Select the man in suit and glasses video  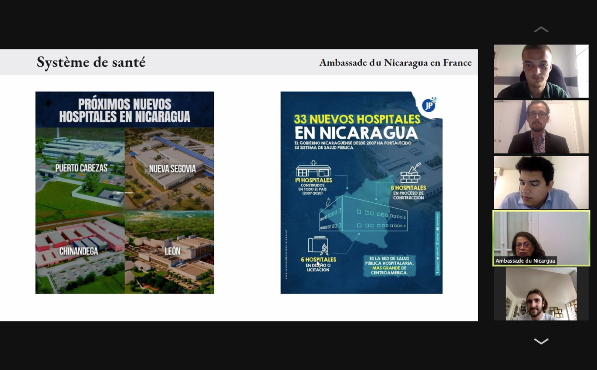541,127
